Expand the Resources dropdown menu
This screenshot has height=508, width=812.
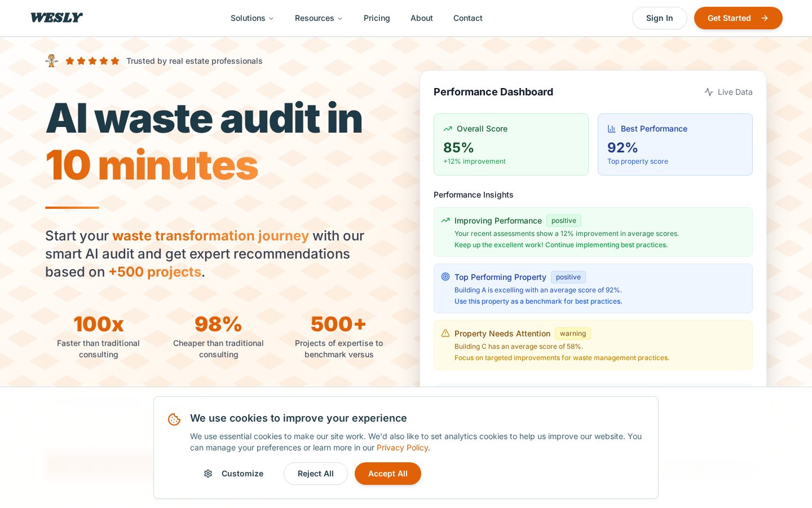319,18
